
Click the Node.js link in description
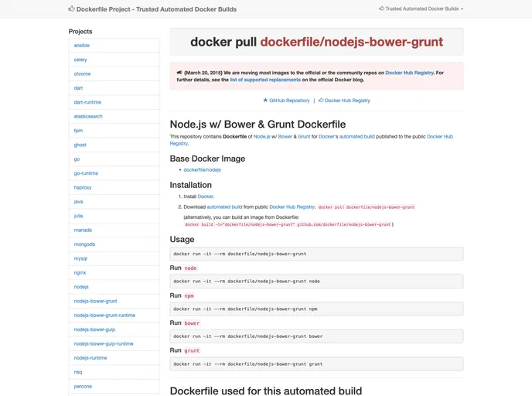click(x=262, y=137)
